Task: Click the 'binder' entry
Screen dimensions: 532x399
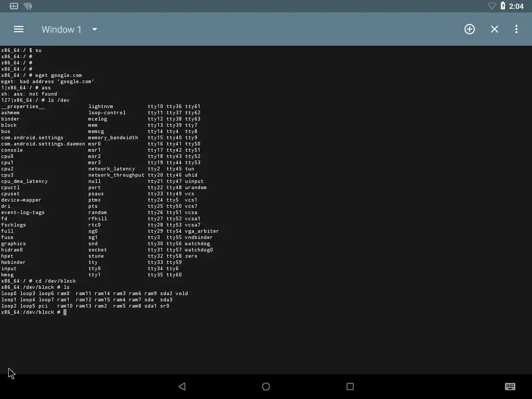Action: [10, 119]
